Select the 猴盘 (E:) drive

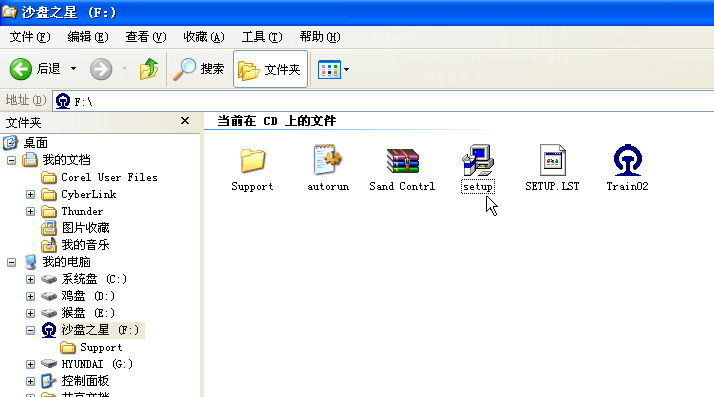coord(88,313)
